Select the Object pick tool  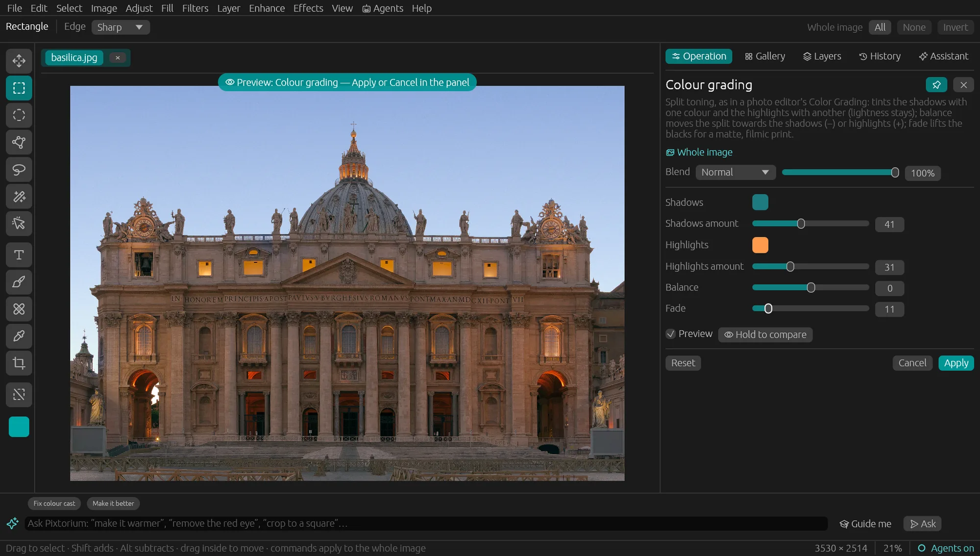(19, 224)
